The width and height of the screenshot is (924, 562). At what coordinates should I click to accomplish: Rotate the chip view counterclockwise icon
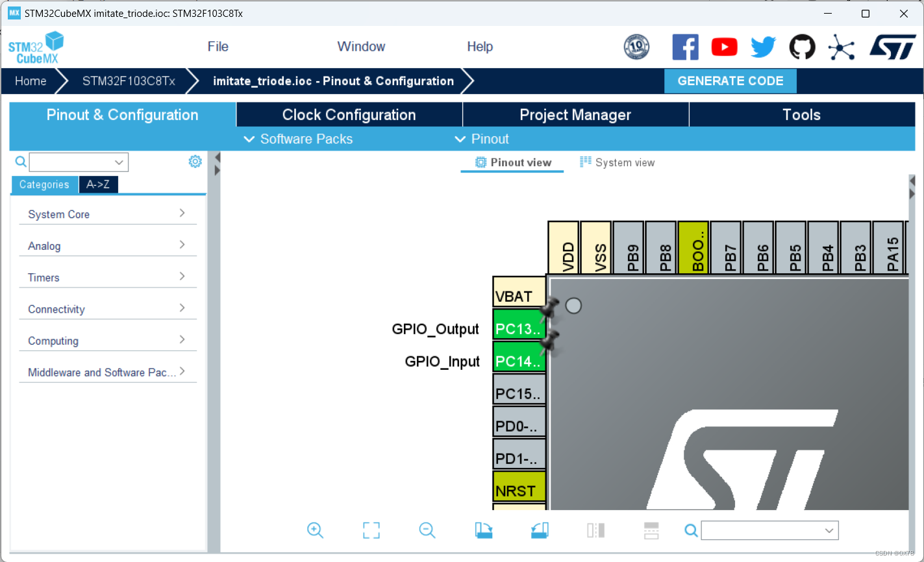tap(540, 530)
